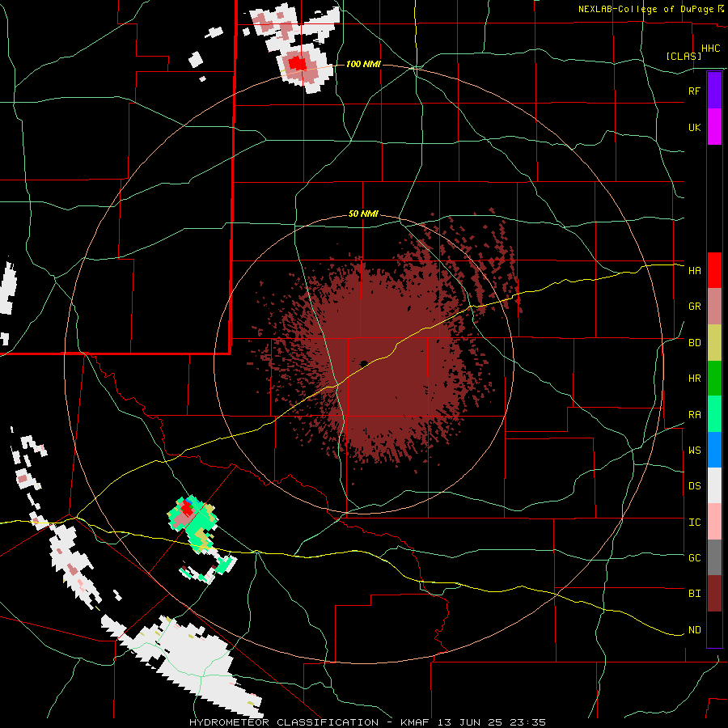The width and height of the screenshot is (728, 728).
Task: Click the HA red legend swatch
Action: pyautogui.click(x=714, y=270)
